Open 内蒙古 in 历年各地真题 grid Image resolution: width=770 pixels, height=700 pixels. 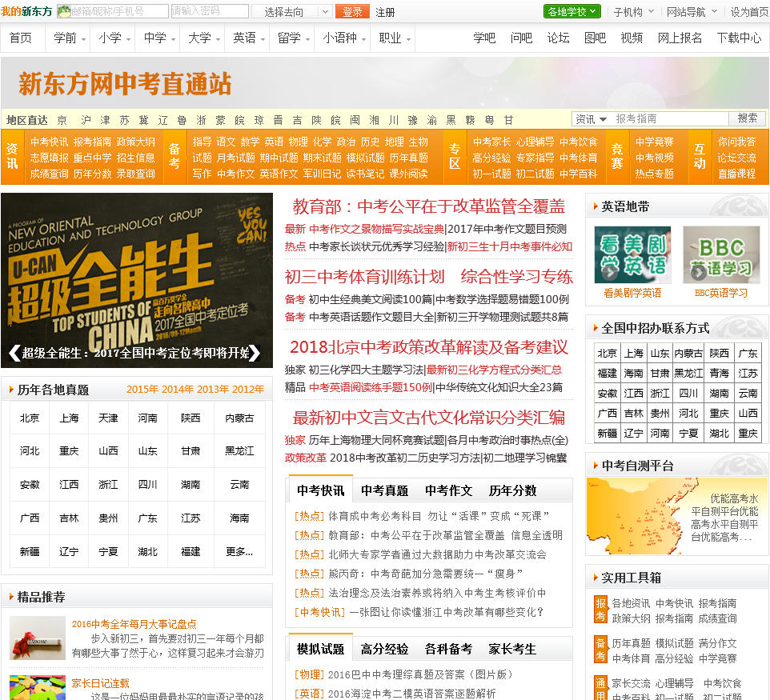tap(239, 418)
